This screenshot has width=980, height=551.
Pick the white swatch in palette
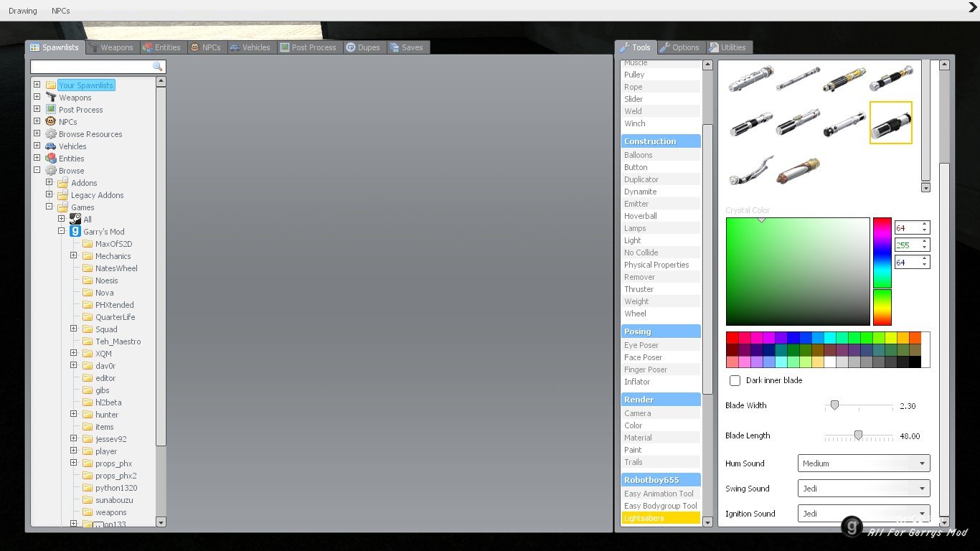point(829,362)
